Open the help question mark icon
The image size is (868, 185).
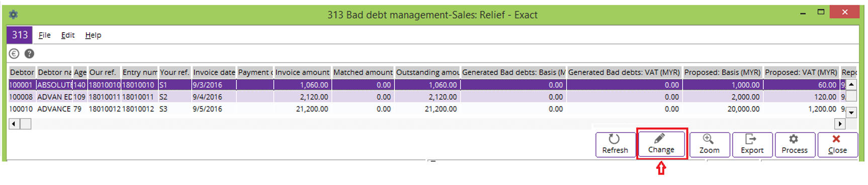pyautogui.click(x=29, y=54)
